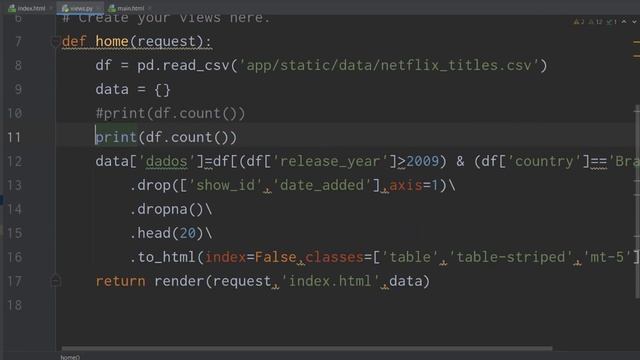Click the commented '#print(df.count())' line
Viewport: 640px width, 360px height.
[x=170, y=113]
